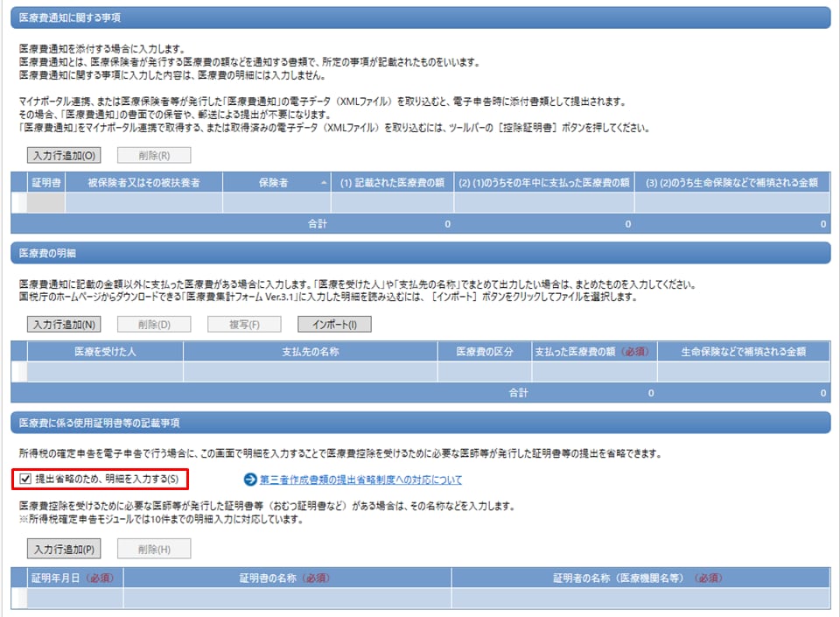
Task: Toggle the 提出省略のため、明細を入力する(S) checkbox
Action: click(x=25, y=479)
